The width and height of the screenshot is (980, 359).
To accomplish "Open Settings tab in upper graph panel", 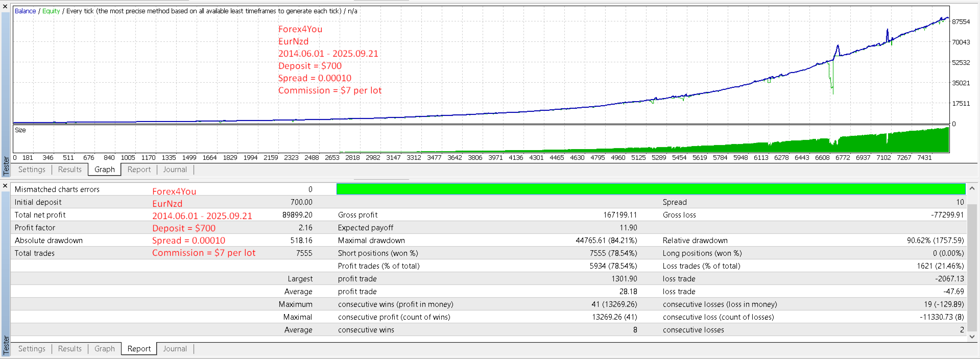I will 32,170.
